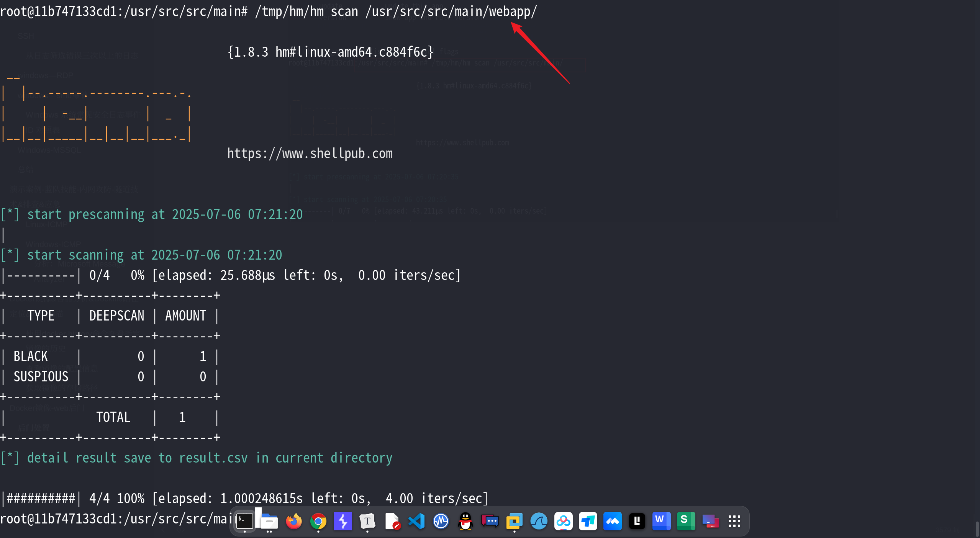Viewport: 980px width, 538px height.
Task: Open the black L app icon
Action: [637, 521]
